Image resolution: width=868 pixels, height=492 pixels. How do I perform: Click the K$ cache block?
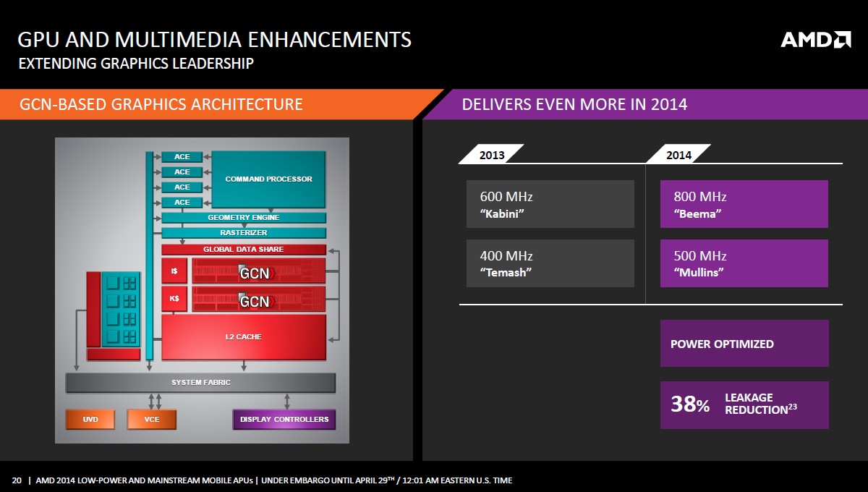[x=174, y=298]
